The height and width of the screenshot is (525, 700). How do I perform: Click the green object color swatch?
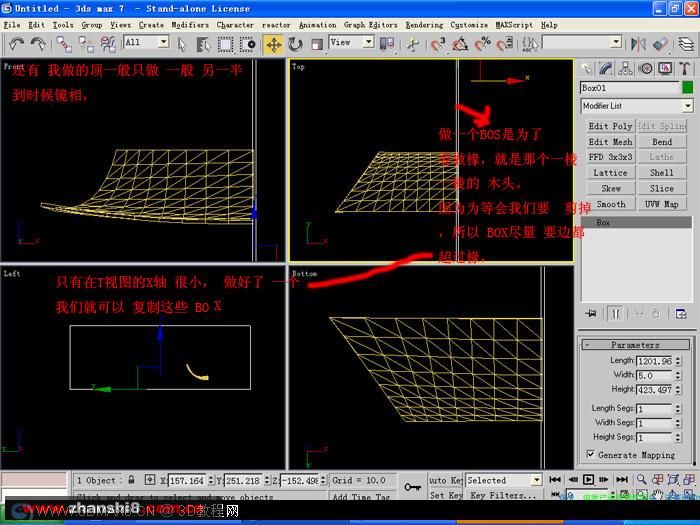click(688, 88)
